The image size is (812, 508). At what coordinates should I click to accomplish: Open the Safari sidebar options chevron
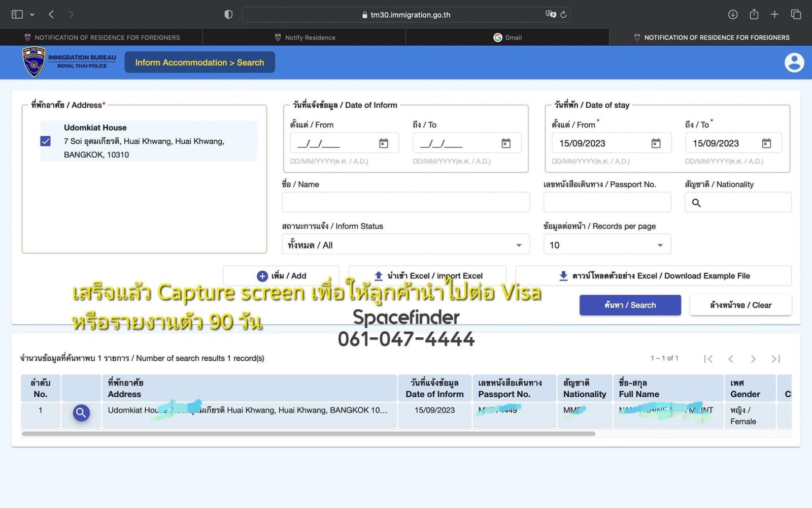pos(32,15)
